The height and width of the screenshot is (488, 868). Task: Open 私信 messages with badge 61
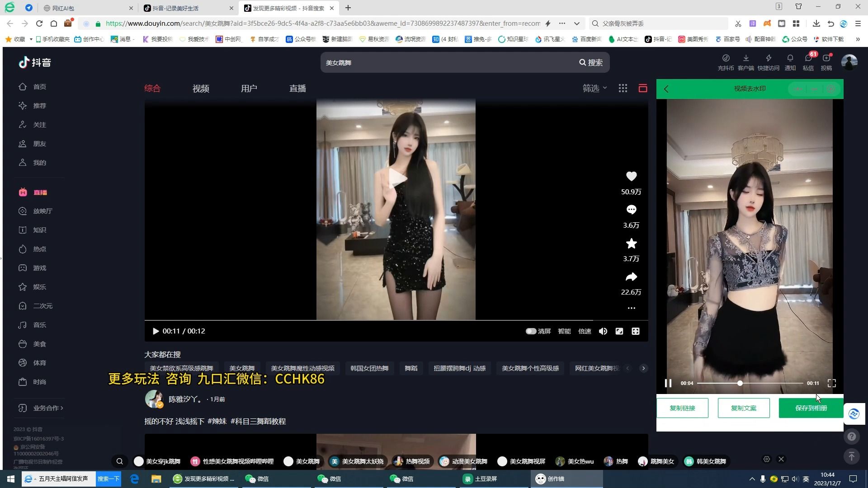pos(808,62)
